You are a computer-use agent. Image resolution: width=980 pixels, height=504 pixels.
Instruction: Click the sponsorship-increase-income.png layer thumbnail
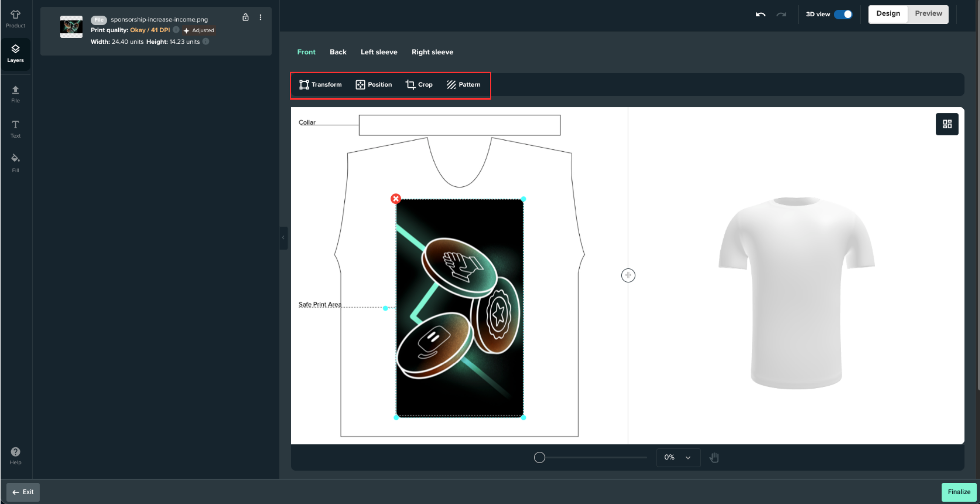click(x=71, y=27)
